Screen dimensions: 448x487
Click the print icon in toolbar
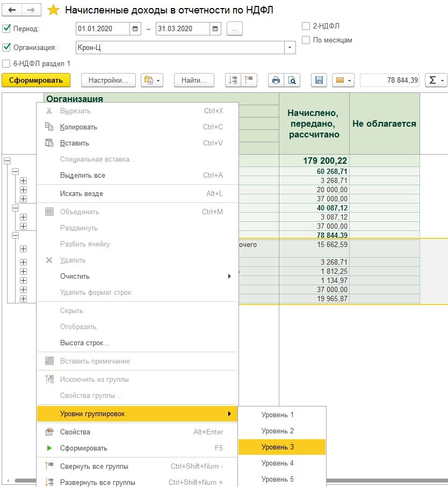tap(276, 81)
